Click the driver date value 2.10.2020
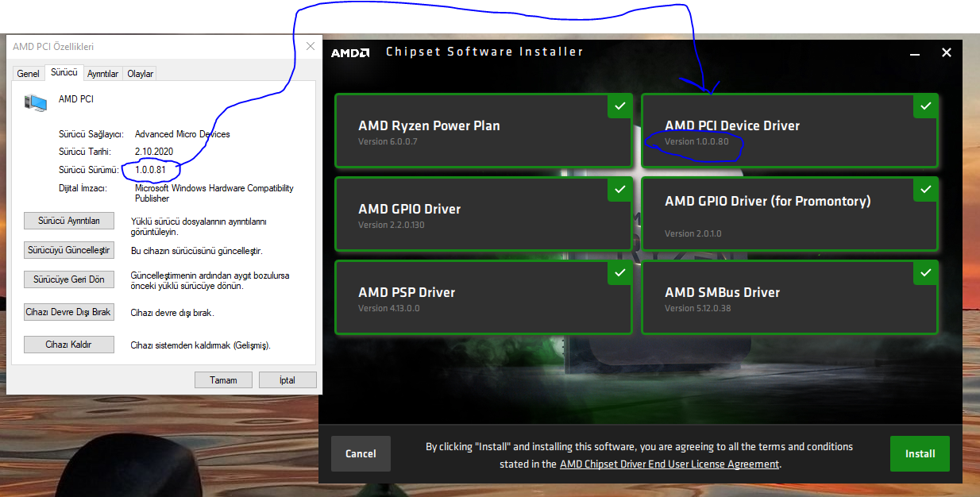Image resolution: width=980 pixels, height=497 pixels. (x=154, y=152)
